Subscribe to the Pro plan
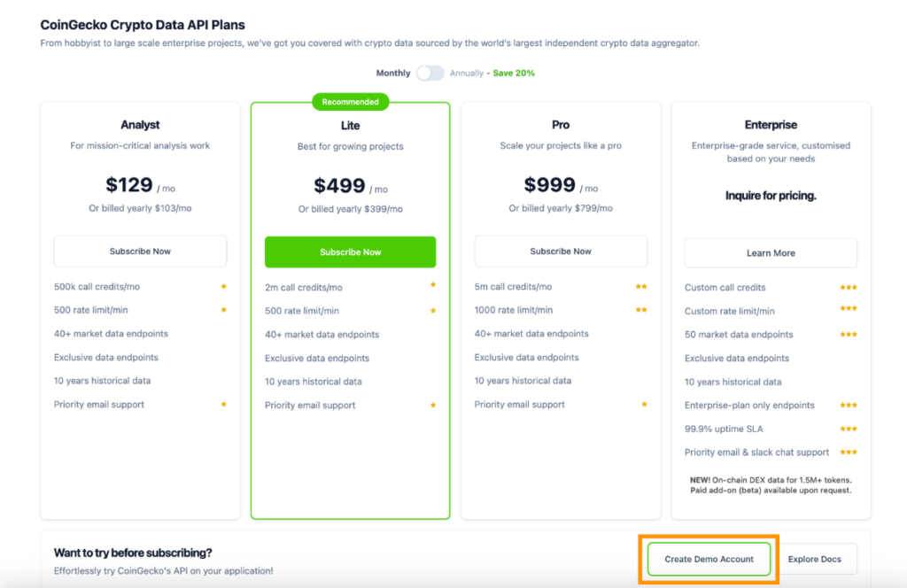This screenshot has height=588, width=907. click(x=561, y=251)
